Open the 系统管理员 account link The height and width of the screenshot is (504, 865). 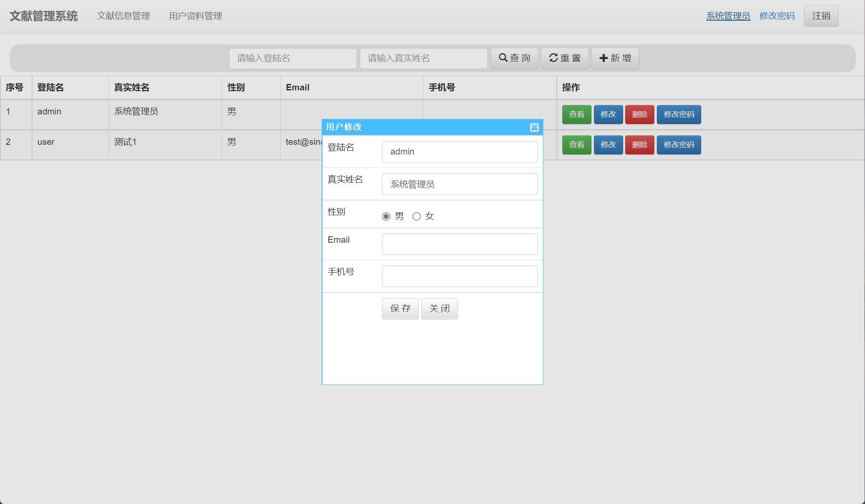728,16
